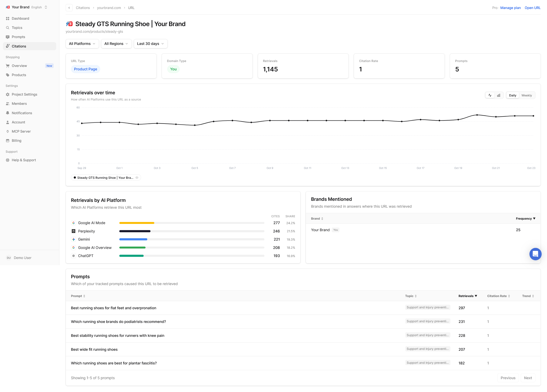
Task: Click the Prompts chat icon
Action: [x=7, y=37]
